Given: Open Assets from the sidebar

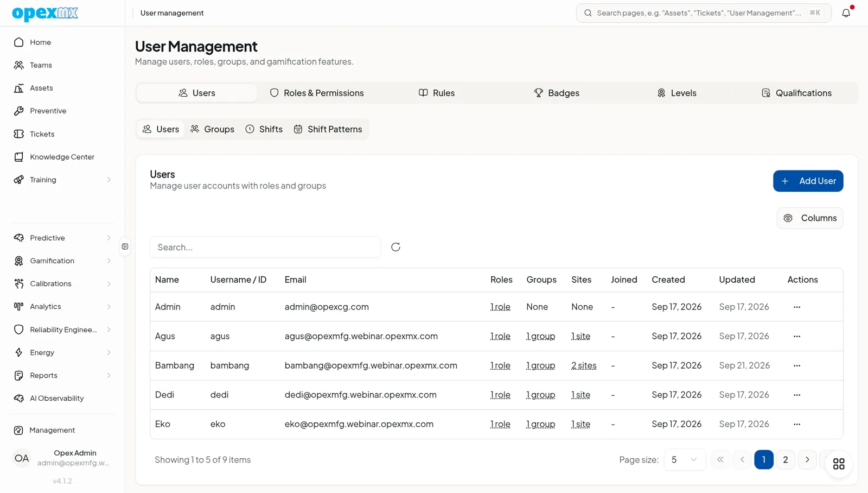Looking at the screenshot, I should coord(62,88).
